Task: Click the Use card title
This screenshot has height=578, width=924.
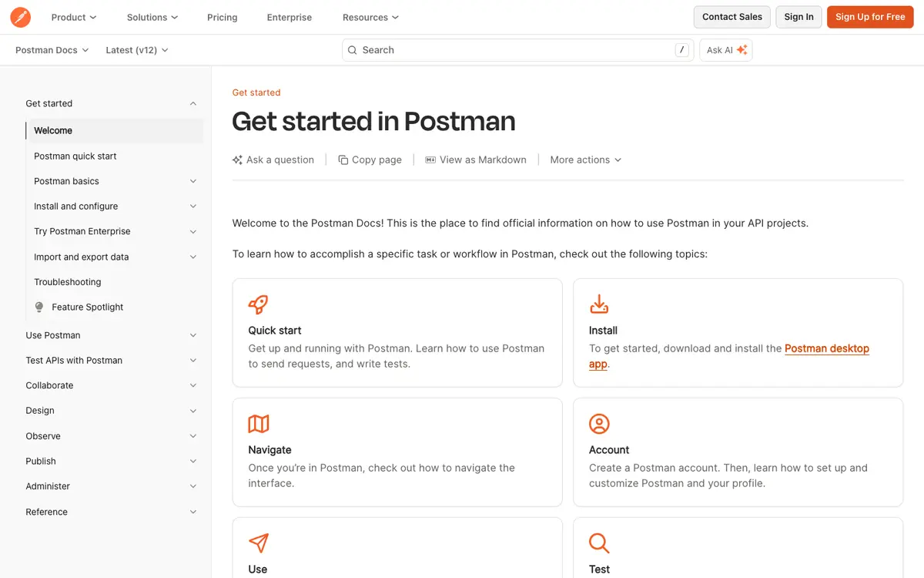Action: coord(258,569)
